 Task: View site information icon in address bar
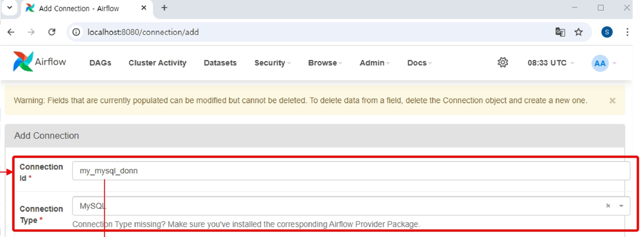[x=77, y=32]
